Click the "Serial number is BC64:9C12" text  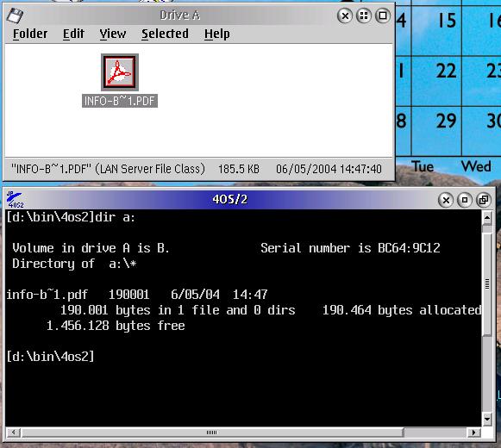[350, 248]
